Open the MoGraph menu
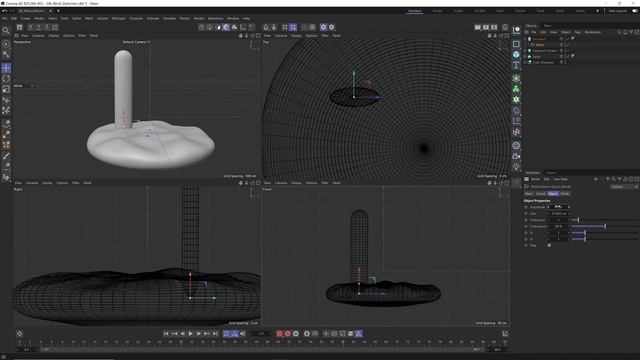The image size is (640, 360). [x=119, y=19]
